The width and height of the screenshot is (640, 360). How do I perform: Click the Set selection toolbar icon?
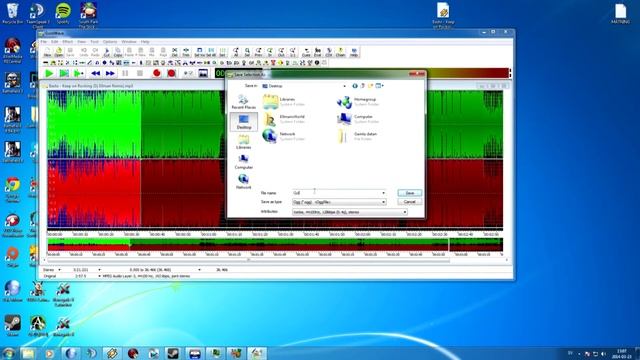222,52
